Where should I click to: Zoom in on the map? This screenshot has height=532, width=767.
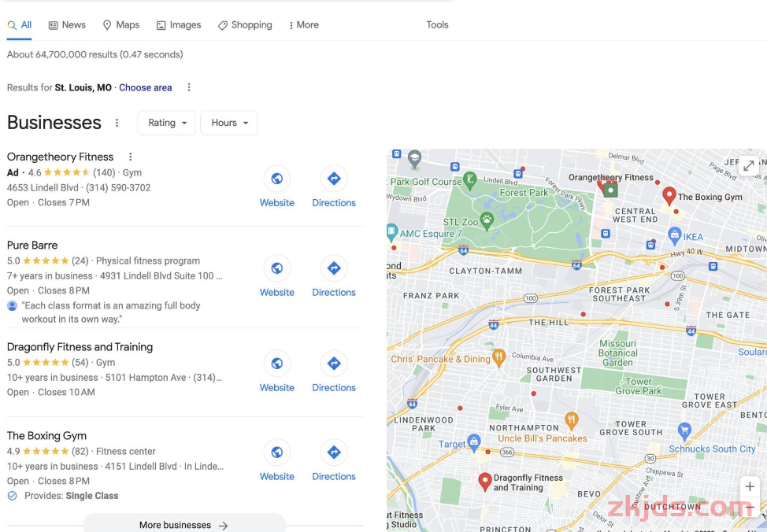tap(750, 486)
